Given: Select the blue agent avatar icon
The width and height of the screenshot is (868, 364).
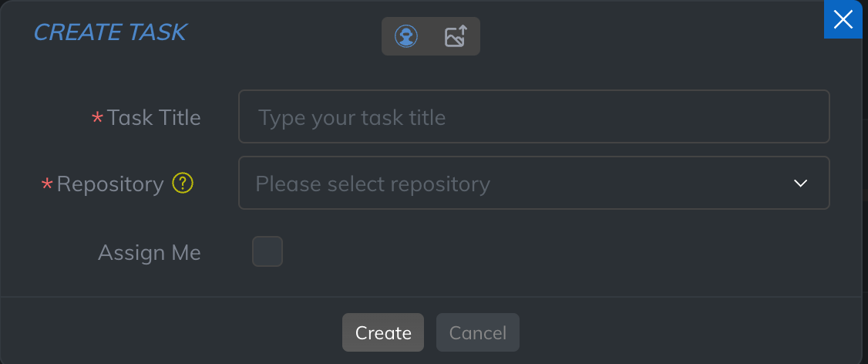Looking at the screenshot, I should pyautogui.click(x=406, y=36).
